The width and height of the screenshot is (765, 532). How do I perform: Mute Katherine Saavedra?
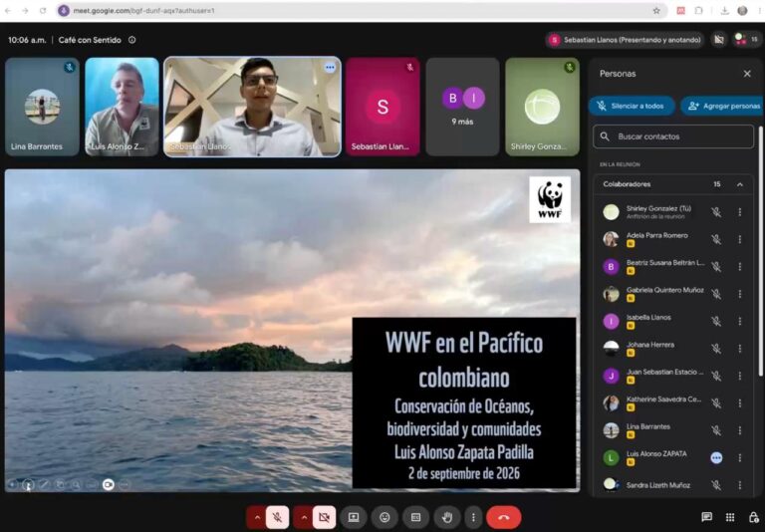click(716, 403)
